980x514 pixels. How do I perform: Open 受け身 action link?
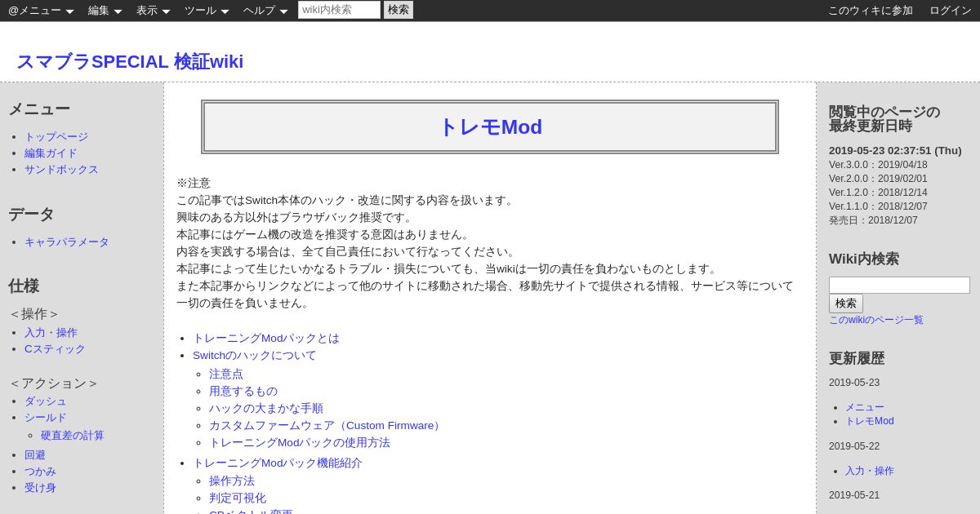pyautogui.click(x=40, y=488)
